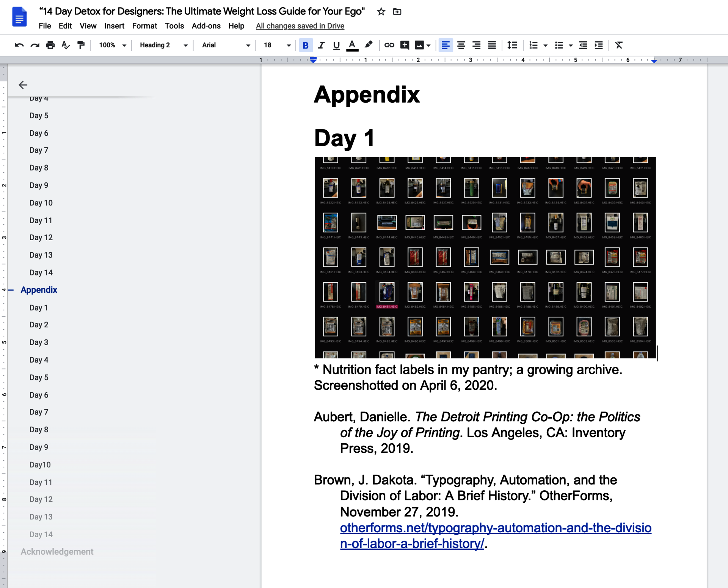728x588 pixels.
Task: Select Right align
Action: point(477,45)
